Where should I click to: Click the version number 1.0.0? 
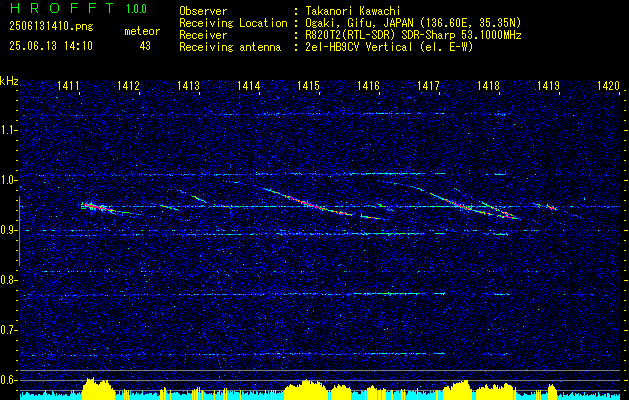coord(136,9)
